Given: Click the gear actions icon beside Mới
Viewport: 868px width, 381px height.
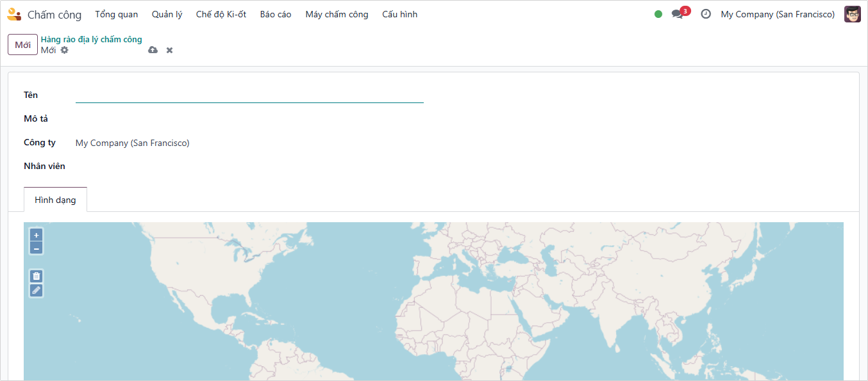Looking at the screenshot, I should (64, 50).
